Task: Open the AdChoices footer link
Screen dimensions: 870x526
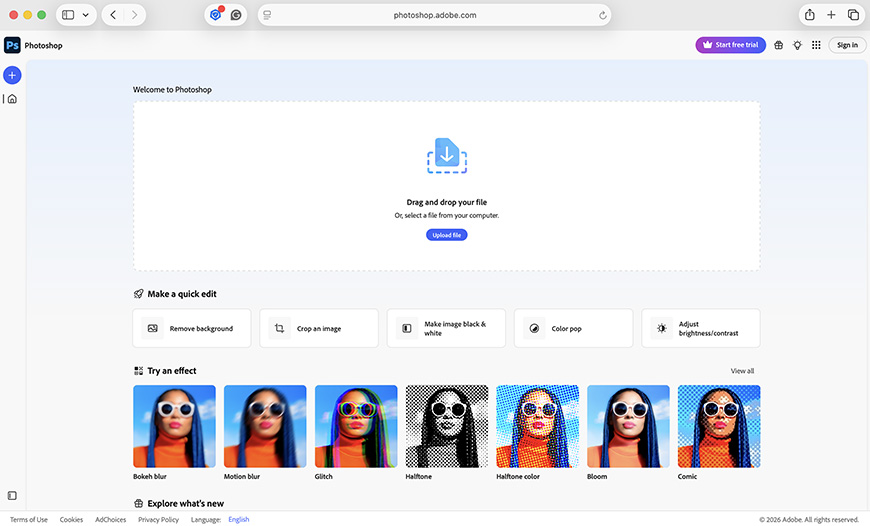Action: 110,520
